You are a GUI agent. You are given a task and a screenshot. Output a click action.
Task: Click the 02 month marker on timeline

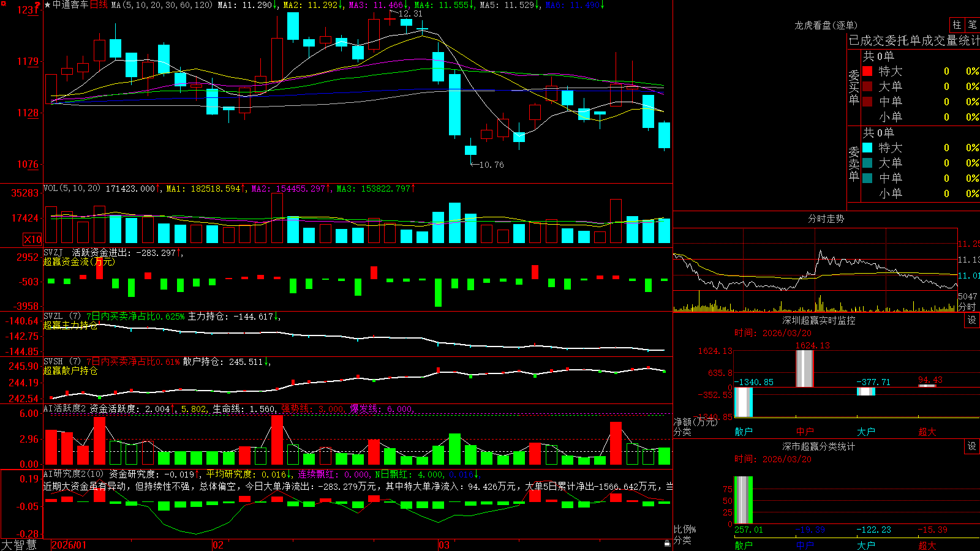point(218,545)
